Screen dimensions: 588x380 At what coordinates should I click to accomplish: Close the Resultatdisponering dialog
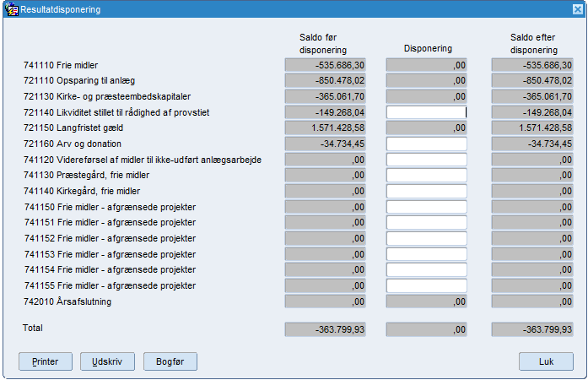578,9
